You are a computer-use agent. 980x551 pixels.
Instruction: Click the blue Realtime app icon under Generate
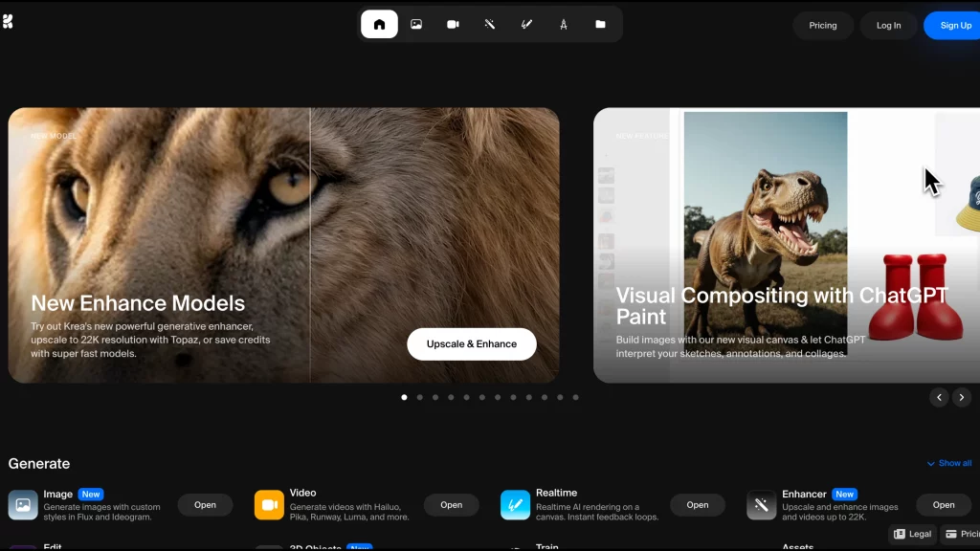pyautogui.click(x=515, y=504)
